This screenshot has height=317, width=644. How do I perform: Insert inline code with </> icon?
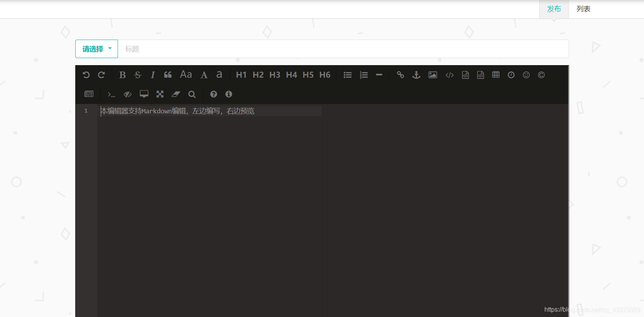click(x=450, y=75)
